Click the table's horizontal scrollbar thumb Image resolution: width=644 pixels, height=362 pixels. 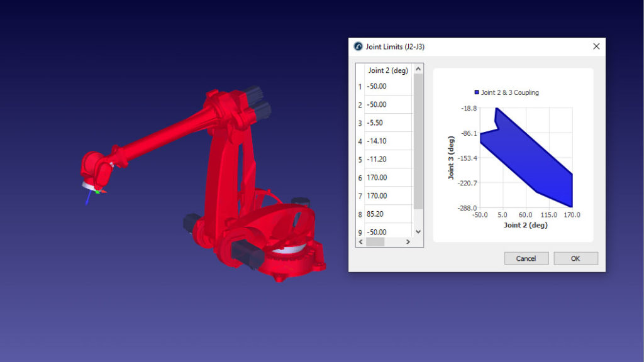coord(375,242)
